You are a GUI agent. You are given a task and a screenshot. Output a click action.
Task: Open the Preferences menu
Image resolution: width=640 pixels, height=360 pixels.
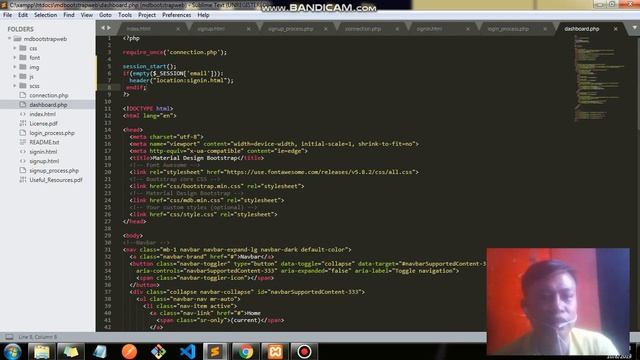click(x=176, y=15)
